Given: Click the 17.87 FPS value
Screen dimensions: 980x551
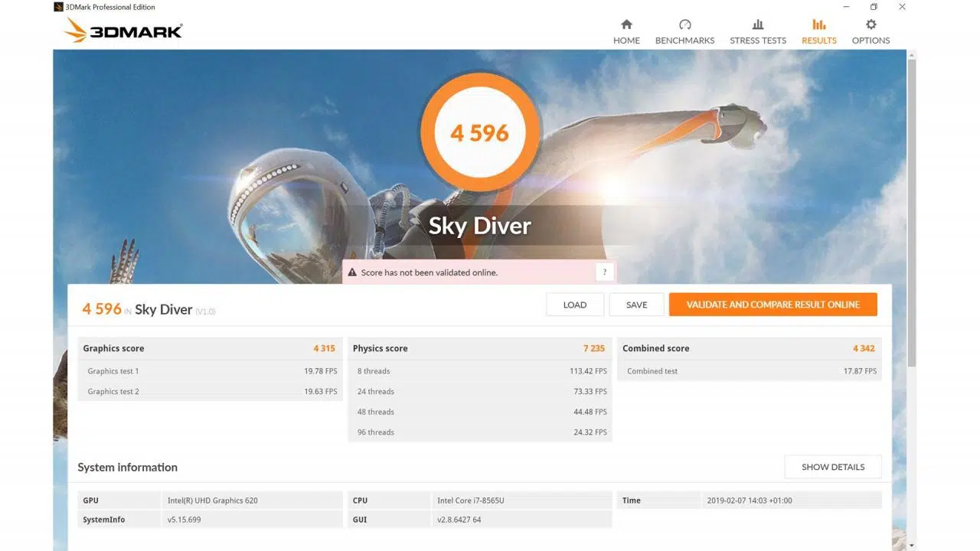Looking at the screenshot, I should tap(860, 371).
